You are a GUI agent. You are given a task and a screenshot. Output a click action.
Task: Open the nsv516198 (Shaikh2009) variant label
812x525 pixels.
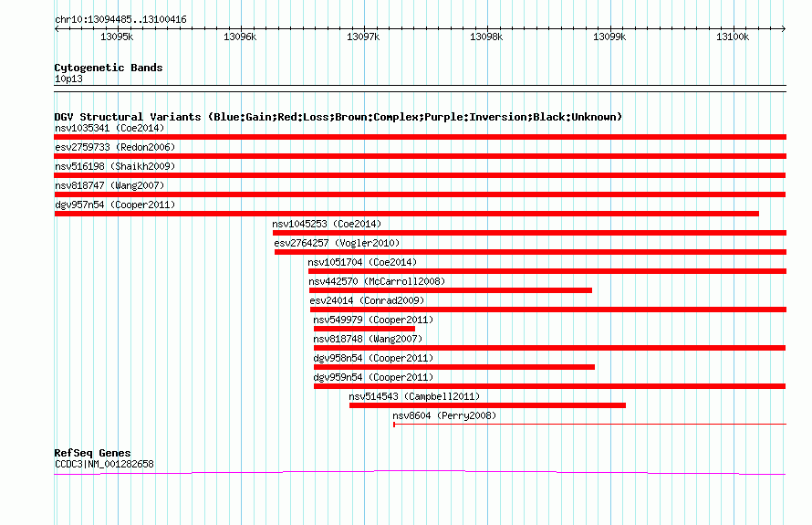(115, 166)
